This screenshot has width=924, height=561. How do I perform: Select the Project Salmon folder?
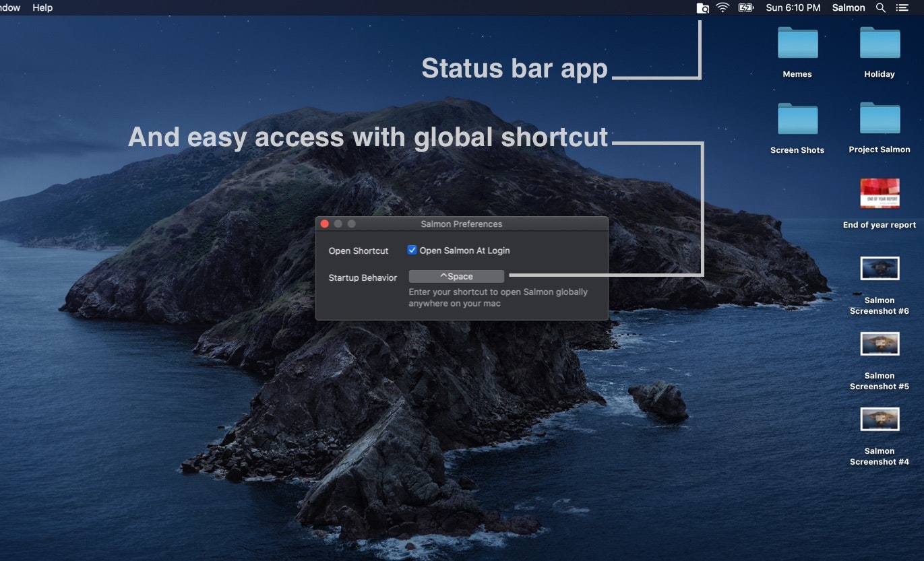coord(880,119)
